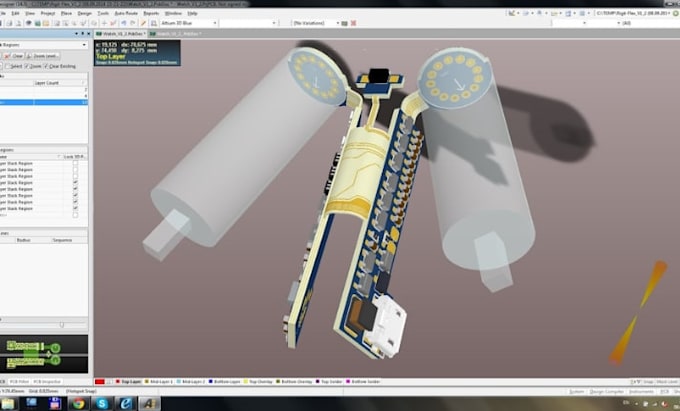Click the pencil icon beside the Altium 3D Blue dropdown
This screenshot has height=411, width=680.
point(144,23)
